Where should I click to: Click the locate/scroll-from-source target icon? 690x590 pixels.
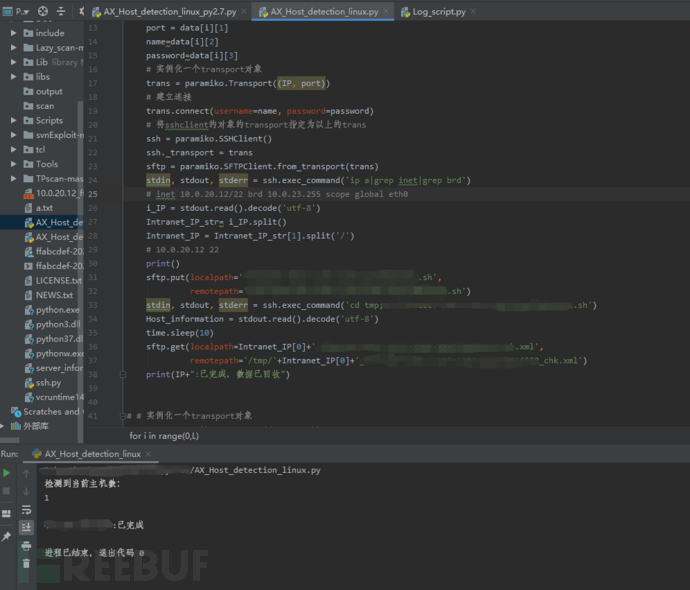pos(45,12)
